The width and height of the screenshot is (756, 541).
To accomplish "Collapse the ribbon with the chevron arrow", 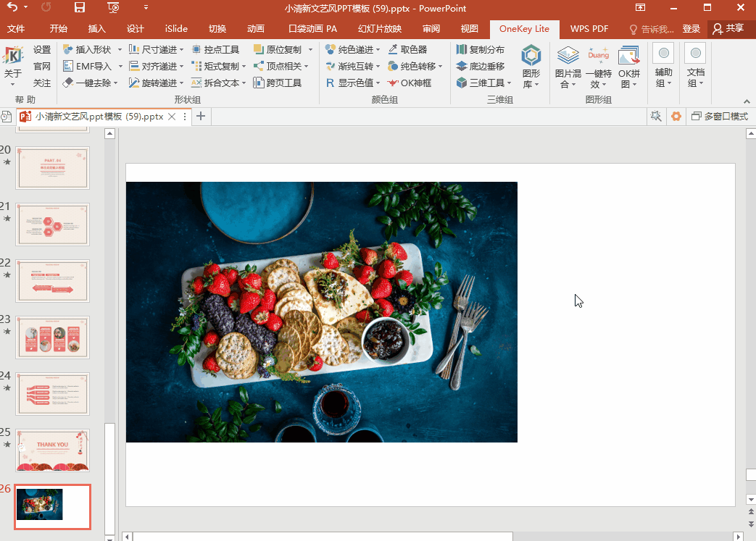I will (746, 101).
